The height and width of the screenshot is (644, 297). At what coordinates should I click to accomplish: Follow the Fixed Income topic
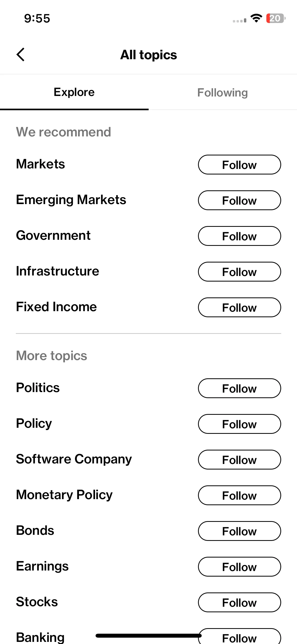pyautogui.click(x=239, y=307)
